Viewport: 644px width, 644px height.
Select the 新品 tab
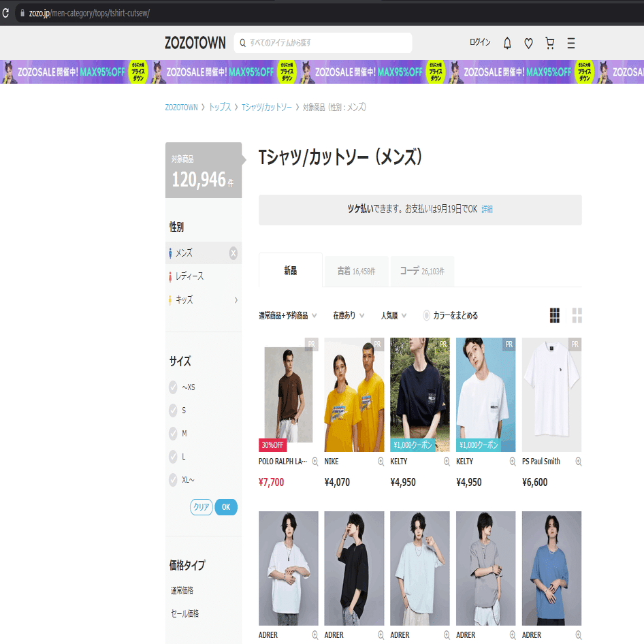point(291,270)
